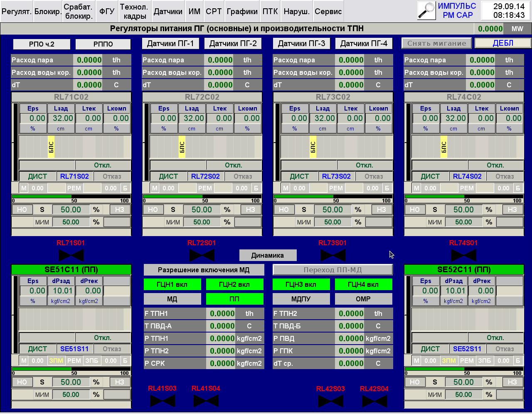The width and height of the screenshot is (532, 414).
Task: Select the ПП mode button
Action: [234, 299]
